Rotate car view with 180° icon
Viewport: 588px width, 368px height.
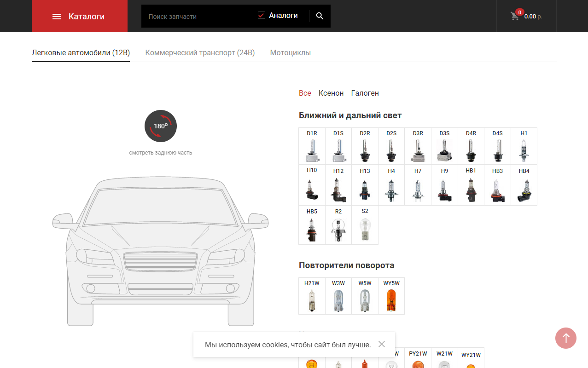click(161, 126)
